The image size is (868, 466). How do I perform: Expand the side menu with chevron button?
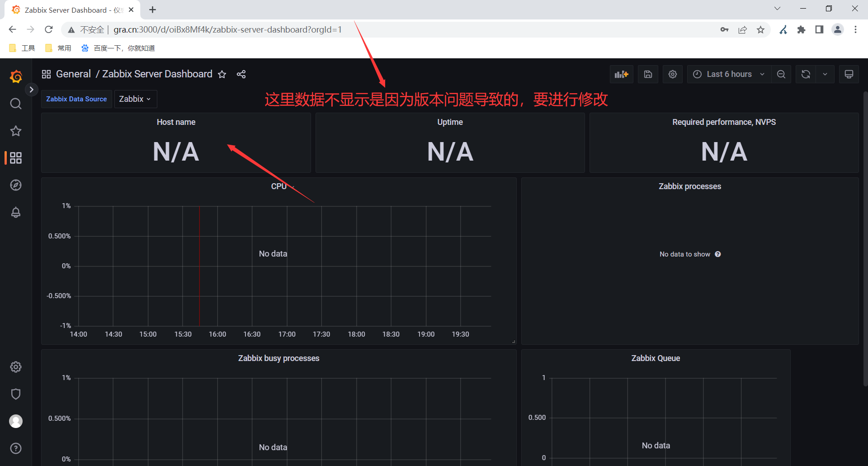(31, 90)
